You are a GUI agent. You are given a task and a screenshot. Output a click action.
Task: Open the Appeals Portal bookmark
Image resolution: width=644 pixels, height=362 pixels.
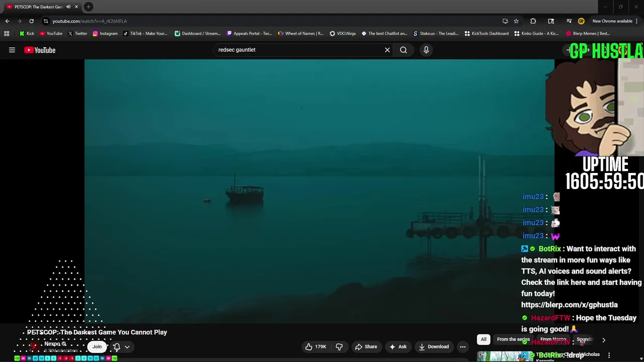(x=249, y=34)
